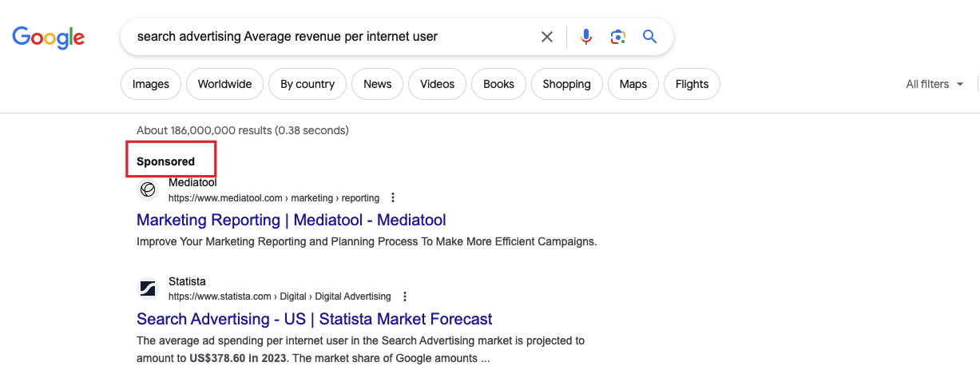Viewport: 980px width, 378px height.
Task: Select the Worldwide filter chip
Action: click(224, 84)
